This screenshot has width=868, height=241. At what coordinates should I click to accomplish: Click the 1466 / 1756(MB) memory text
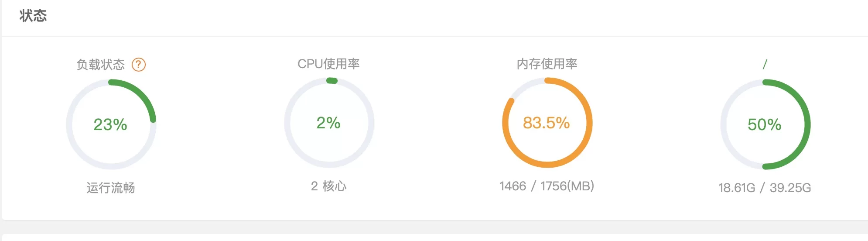(547, 186)
